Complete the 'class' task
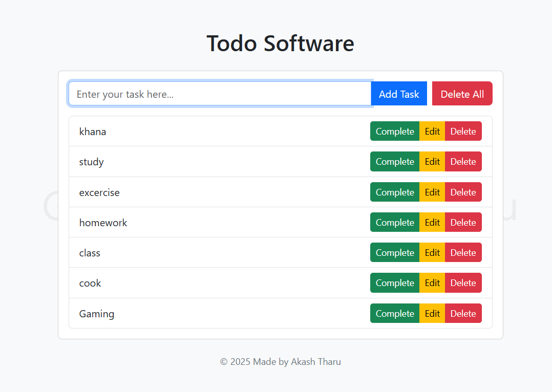 394,252
